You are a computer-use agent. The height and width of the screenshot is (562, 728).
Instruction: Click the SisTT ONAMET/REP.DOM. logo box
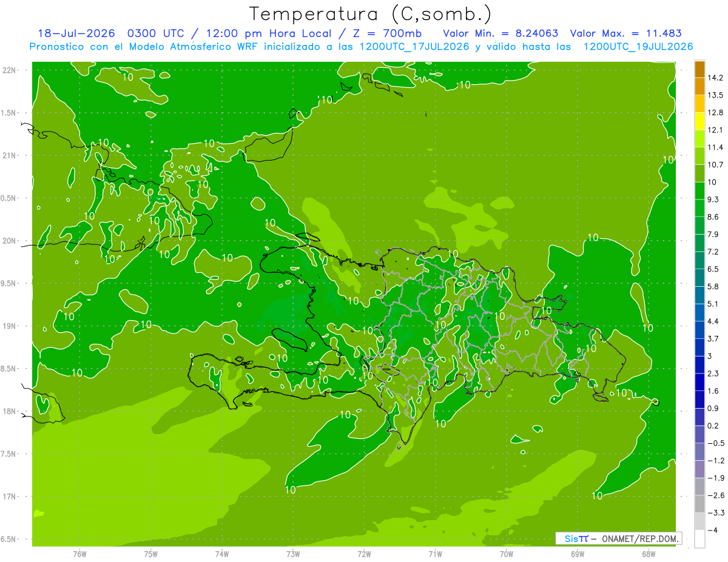point(618,538)
